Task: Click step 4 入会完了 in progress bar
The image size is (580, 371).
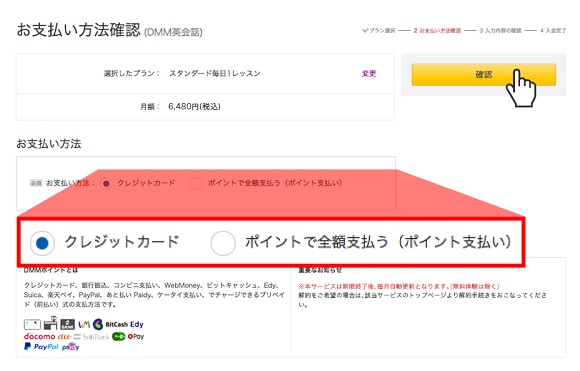Action: [553, 31]
